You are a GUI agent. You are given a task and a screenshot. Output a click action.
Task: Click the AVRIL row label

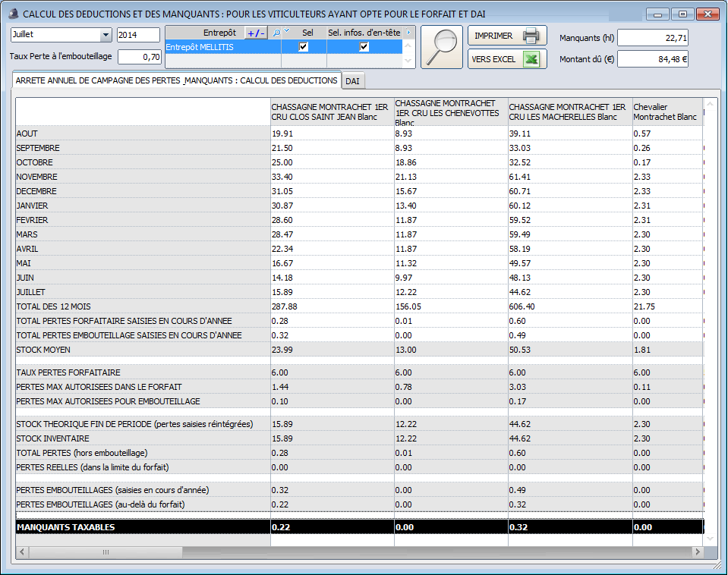tap(27, 249)
